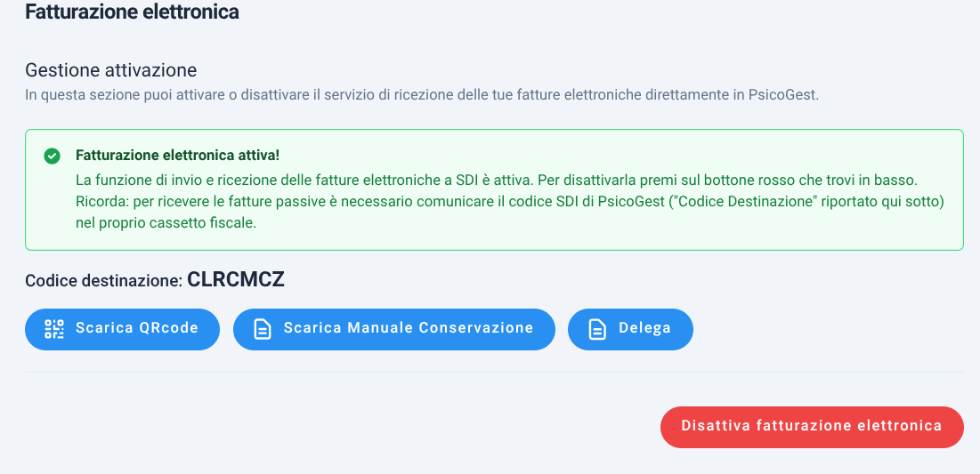Image resolution: width=980 pixels, height=474 pixels.
Task: Select the Delega button label
Action: (644, 328)
